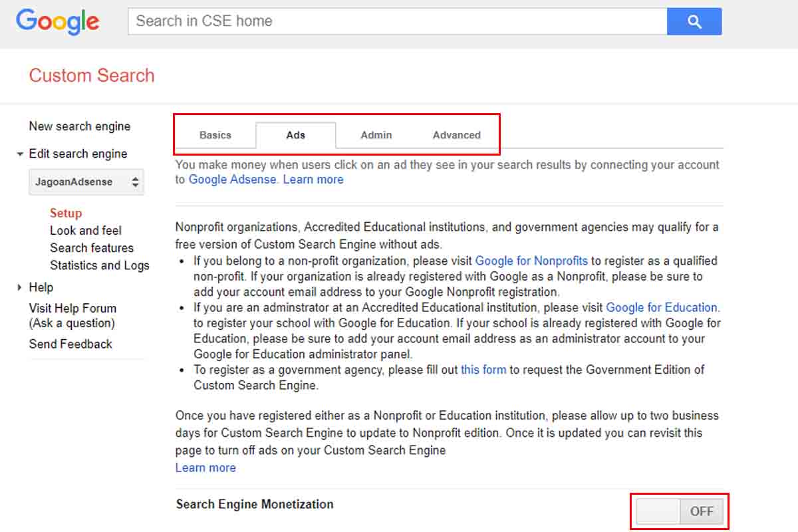Switch to the Basics tab
This screenshot has width=798, height=532.
(x=215, y=135)
